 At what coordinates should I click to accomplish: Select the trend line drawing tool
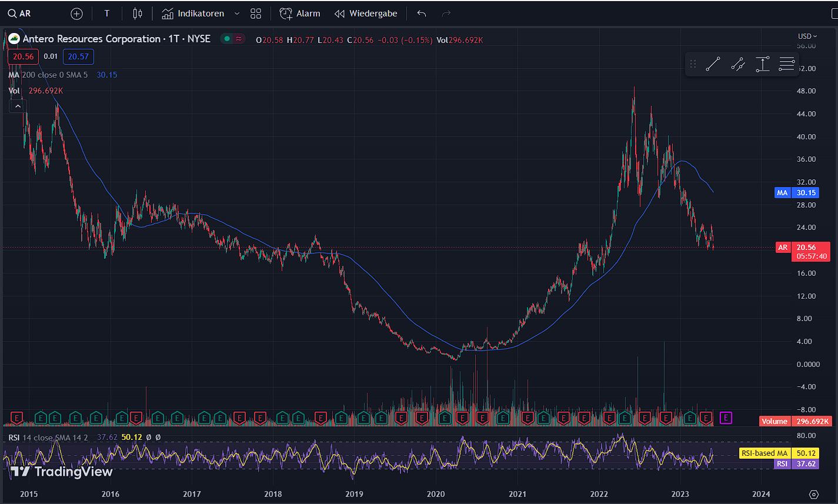click(713, 64)
